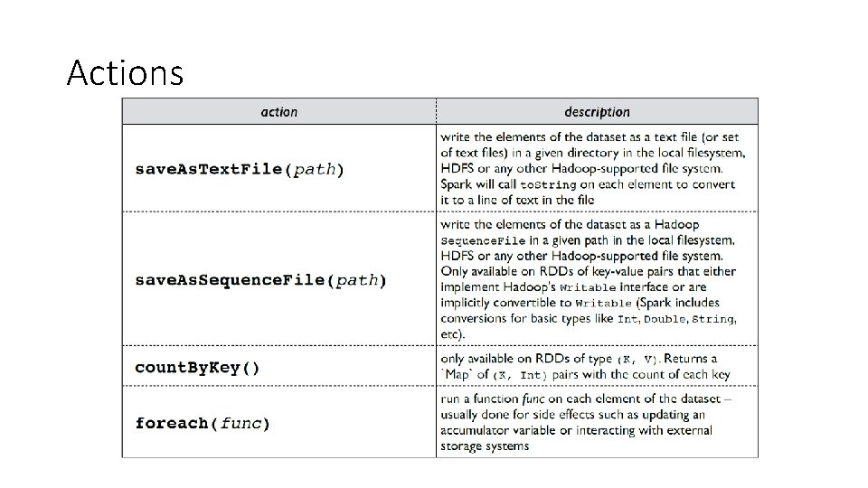
Task: Click the '(K, V)' type text
Action: click(x=637, y=360)
